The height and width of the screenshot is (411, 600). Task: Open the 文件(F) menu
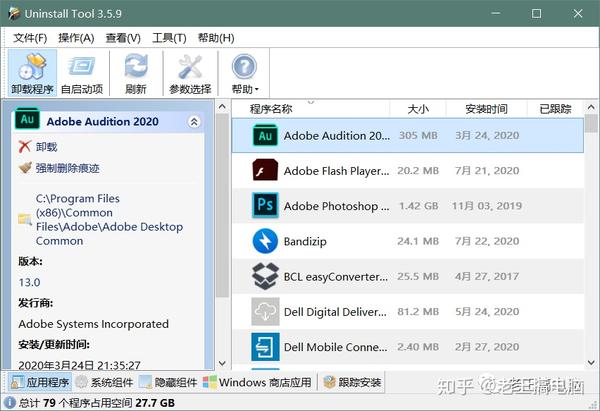pos(30,38)
